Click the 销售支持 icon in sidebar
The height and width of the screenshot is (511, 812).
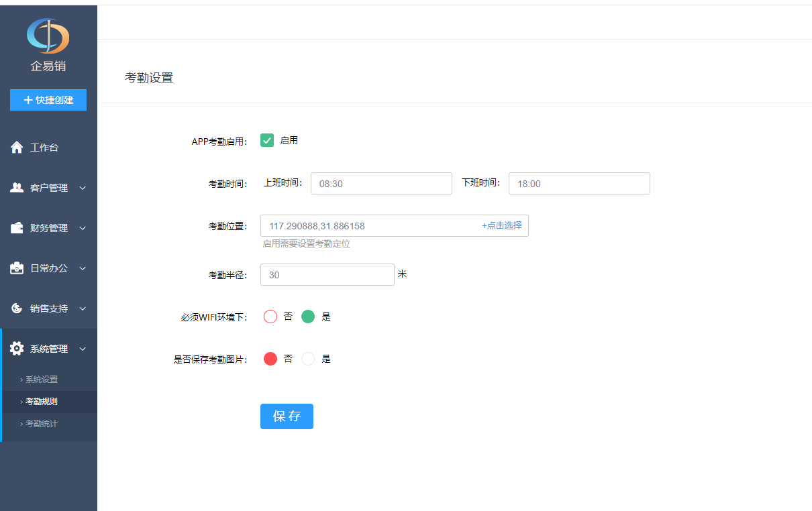point(17,308)
